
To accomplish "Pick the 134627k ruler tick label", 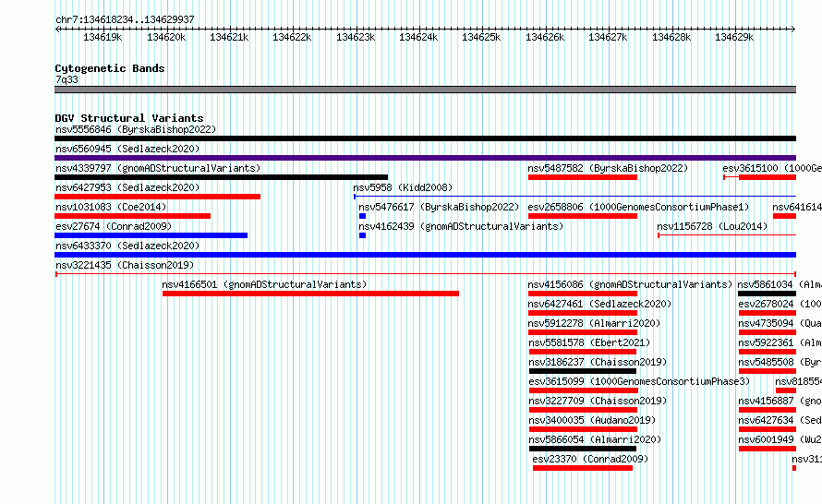I will click(608, 37).
